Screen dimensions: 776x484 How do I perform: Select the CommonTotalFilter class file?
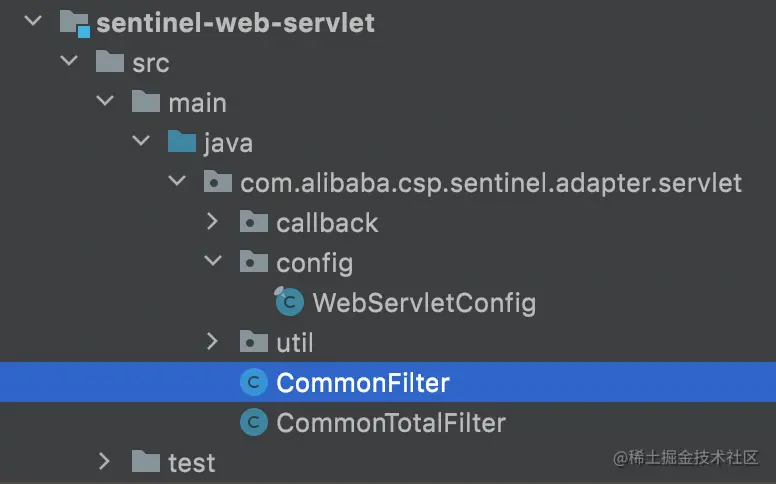click(x=391, y=422)
